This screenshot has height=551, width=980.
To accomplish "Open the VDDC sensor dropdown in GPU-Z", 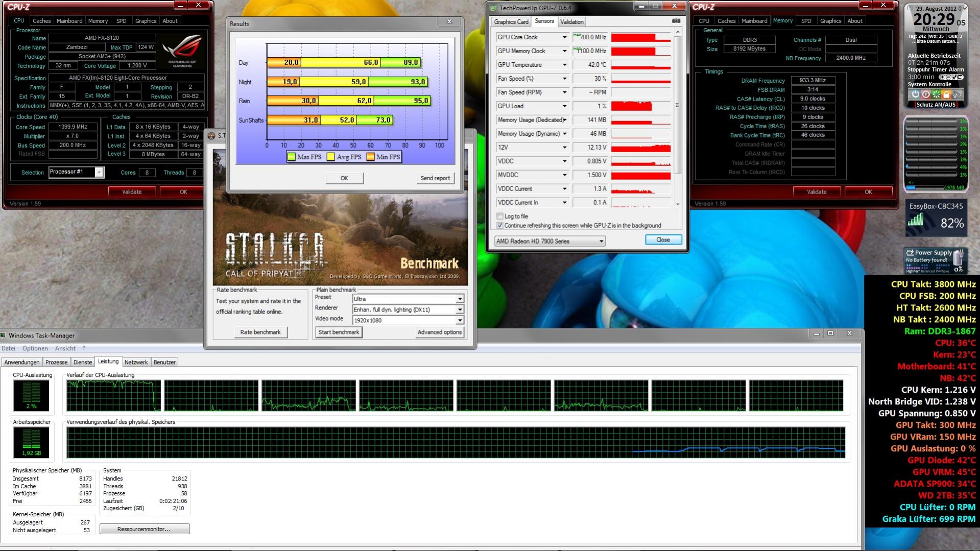I will tap(564, 161).
